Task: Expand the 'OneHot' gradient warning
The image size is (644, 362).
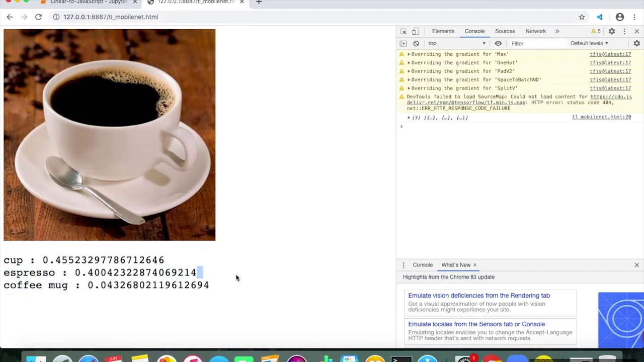Action: coord(409,63)
